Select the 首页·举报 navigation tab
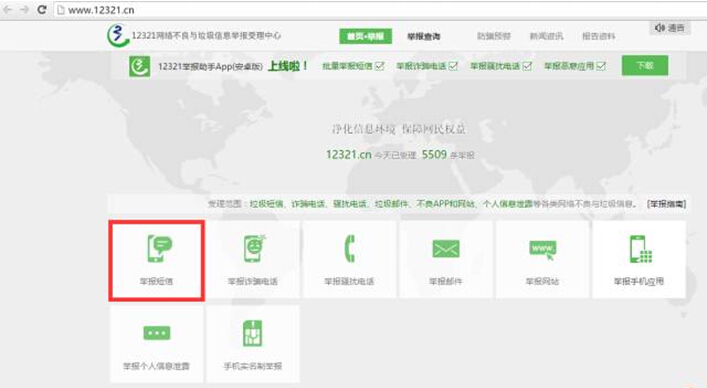 (365, 37)
